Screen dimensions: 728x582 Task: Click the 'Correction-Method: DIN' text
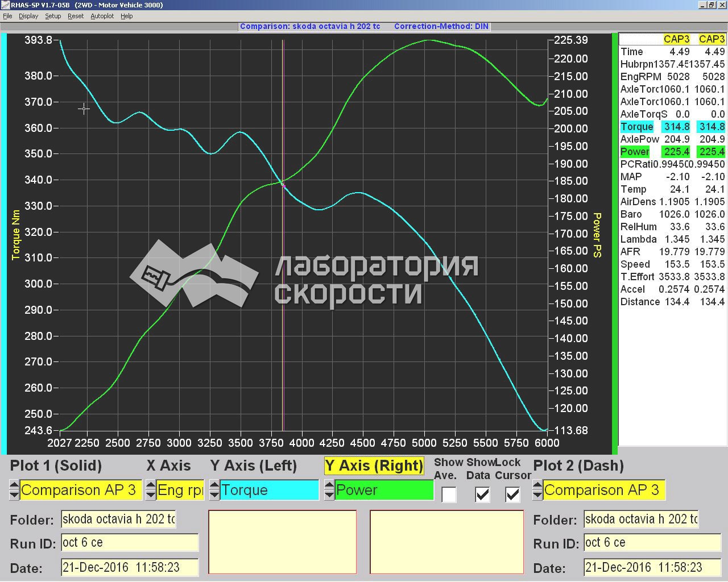pos(441,26)
